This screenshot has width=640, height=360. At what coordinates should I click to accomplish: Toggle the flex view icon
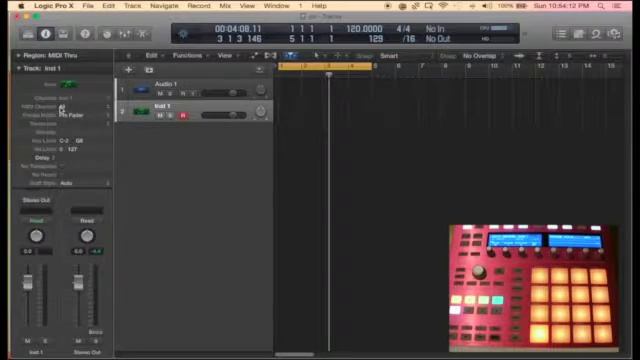click(270, 56)
